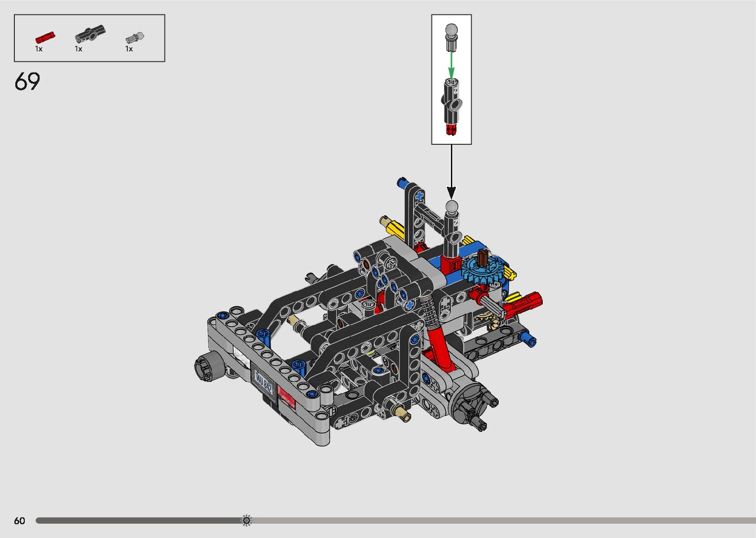The image size is (756, 538).
Task: Click the gray ball pin in parts list
Action: [135, 38]
